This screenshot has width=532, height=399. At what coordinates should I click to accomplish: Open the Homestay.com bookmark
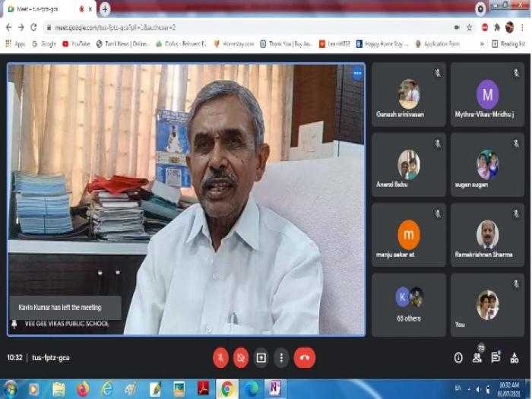coord(234,44)
